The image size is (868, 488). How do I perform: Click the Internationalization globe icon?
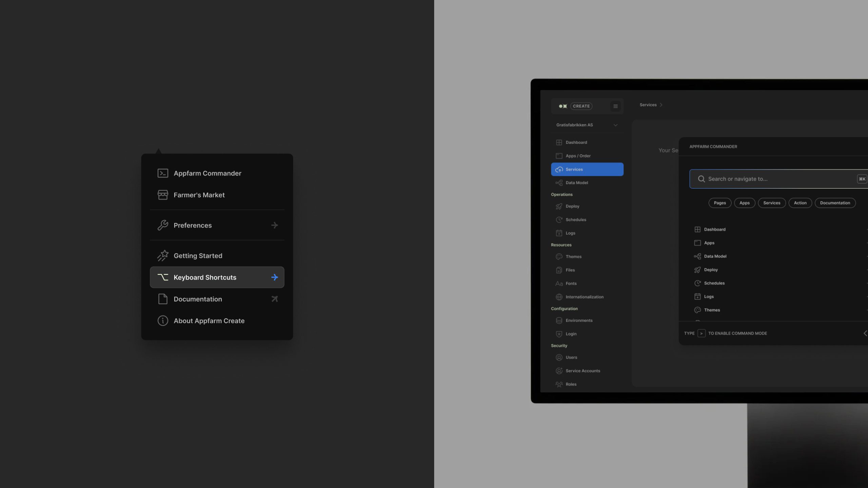click(559, 297)
